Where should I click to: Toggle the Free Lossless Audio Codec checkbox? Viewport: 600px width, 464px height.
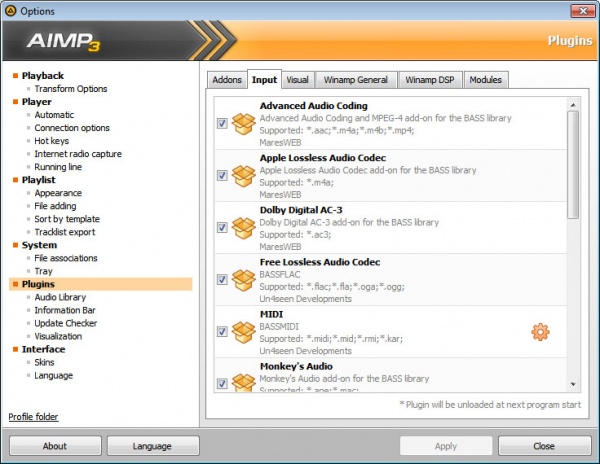pos(222,280)
